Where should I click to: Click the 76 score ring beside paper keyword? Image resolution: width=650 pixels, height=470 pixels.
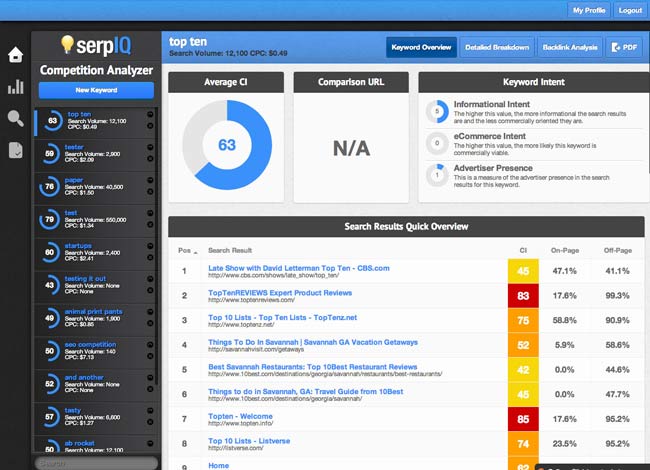coord(49,186)
